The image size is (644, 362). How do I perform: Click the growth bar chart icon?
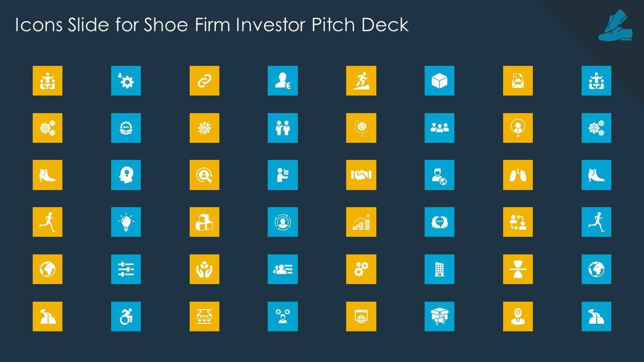point(361,222)
